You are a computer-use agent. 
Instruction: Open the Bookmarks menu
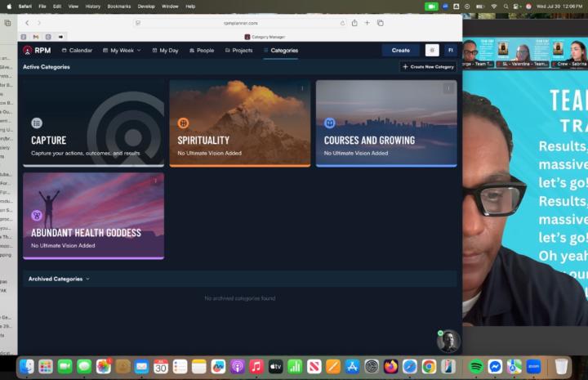(119, 7)
